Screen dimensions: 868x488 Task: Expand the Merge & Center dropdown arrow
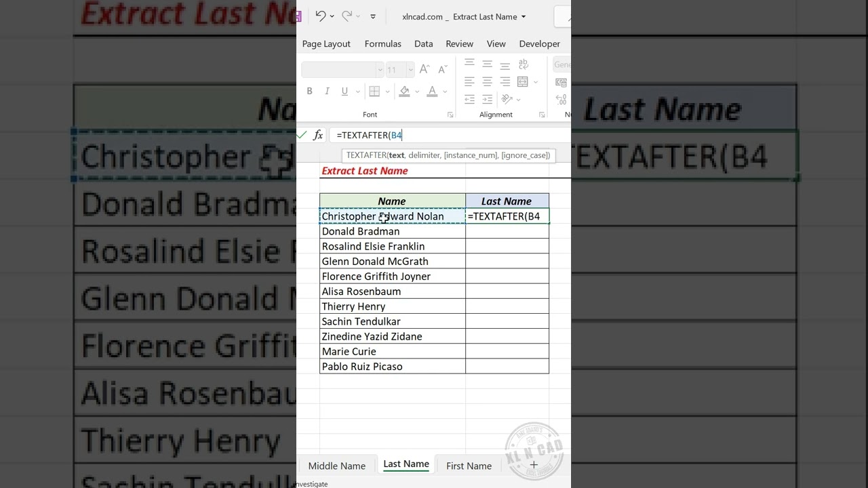point(536,82)
